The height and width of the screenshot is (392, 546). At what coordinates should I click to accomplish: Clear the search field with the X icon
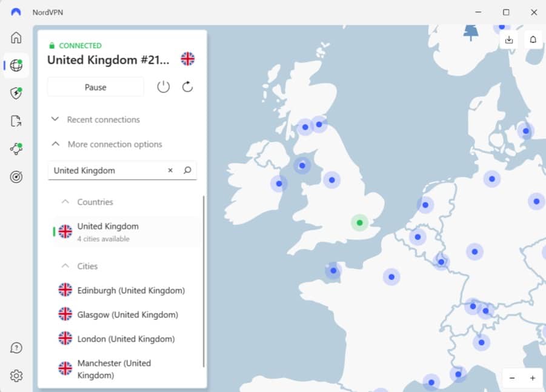point(170,170)
